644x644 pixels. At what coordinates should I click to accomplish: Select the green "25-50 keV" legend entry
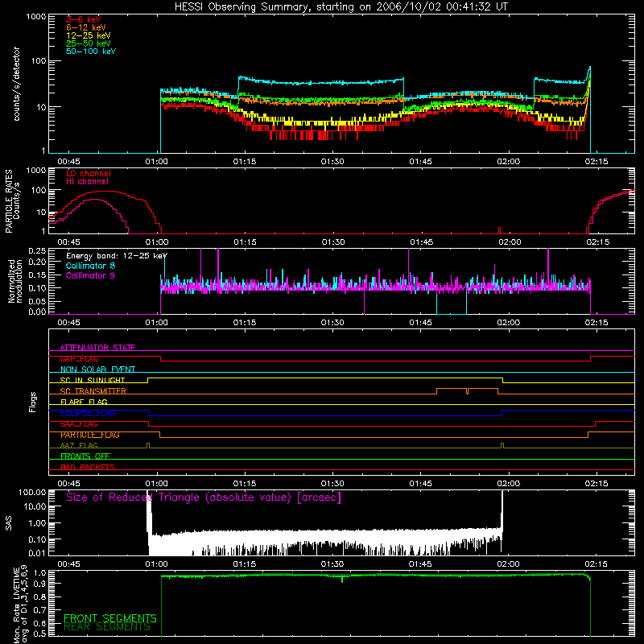tap(89, 43)
